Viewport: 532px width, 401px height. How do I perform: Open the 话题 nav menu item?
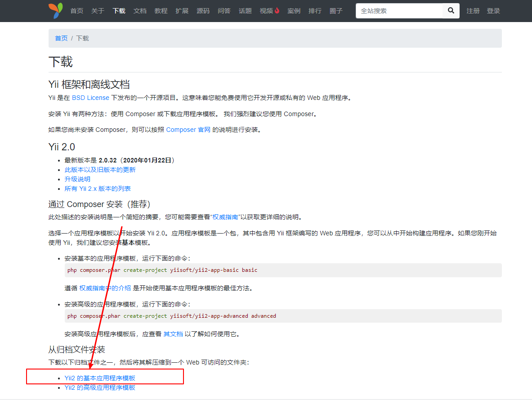click(x=245, y=11)
